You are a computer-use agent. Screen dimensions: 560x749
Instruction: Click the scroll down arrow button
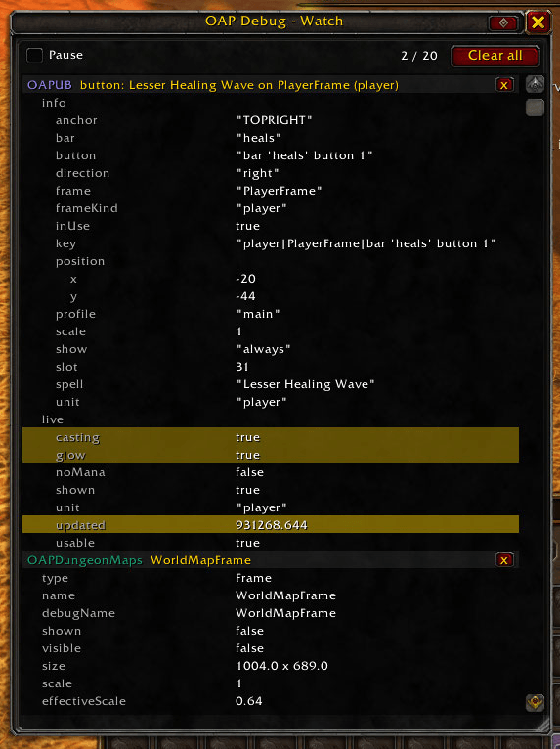pos(535,702)
